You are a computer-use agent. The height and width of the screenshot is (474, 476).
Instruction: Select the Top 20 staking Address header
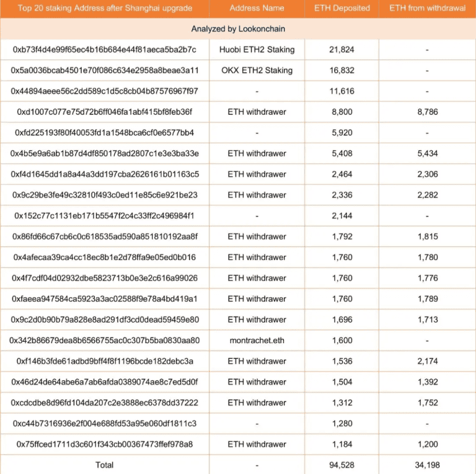tap(105, 8)
